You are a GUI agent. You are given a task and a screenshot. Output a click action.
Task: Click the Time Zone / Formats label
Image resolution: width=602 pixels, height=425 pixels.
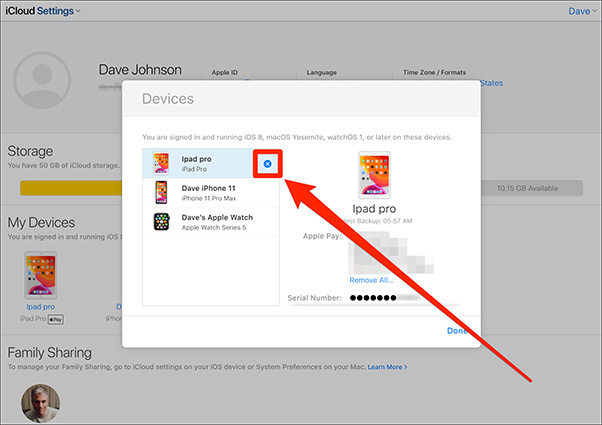434,72
